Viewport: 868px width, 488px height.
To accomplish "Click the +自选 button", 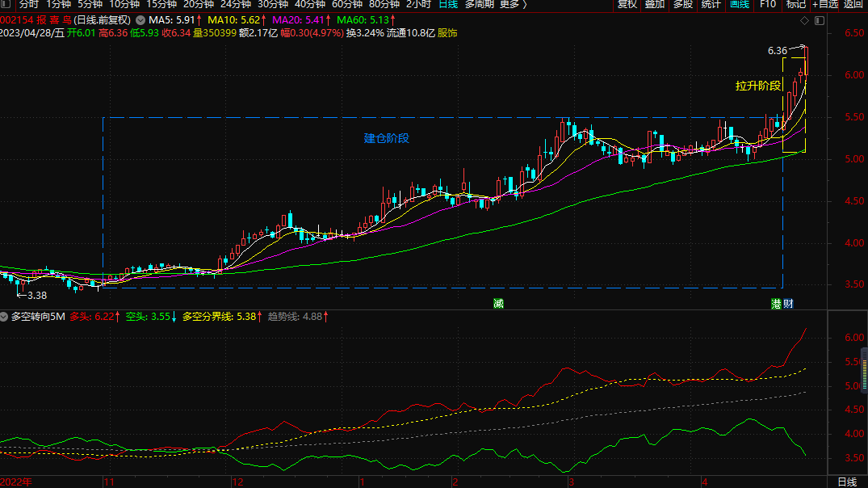I will pyautogui.click(x=824, y=5).
